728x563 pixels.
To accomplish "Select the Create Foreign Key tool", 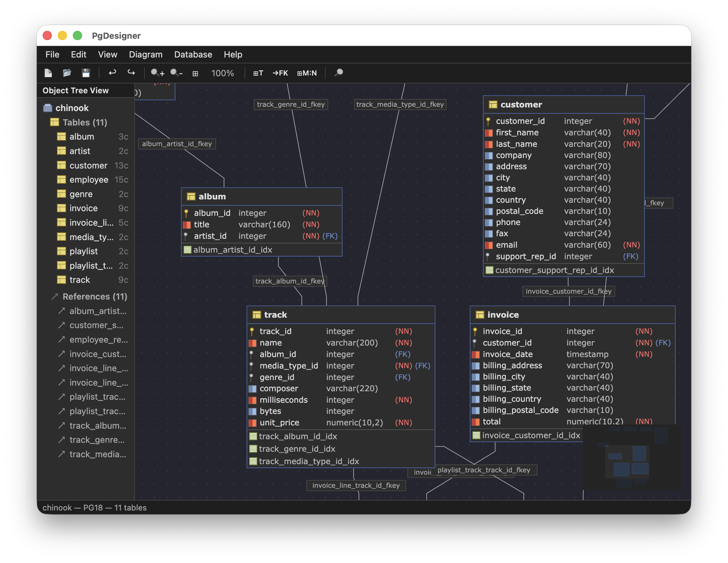I will pos(280,73).
